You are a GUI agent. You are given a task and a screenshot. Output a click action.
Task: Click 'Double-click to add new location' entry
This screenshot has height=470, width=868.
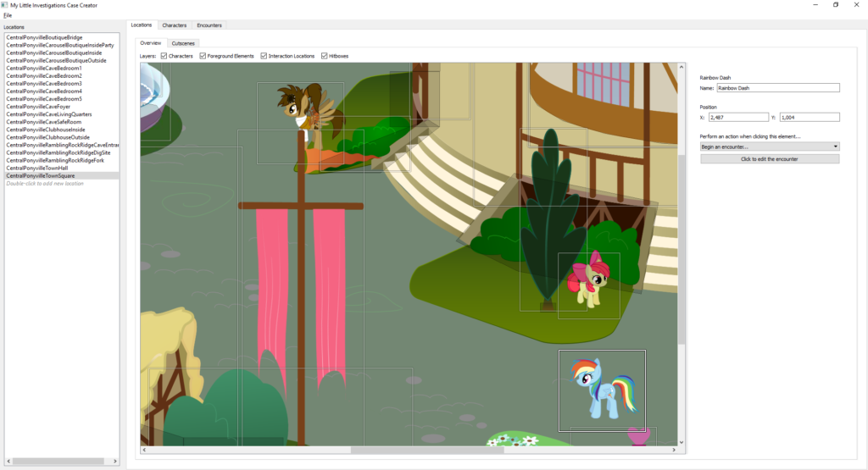pos(45,184)
